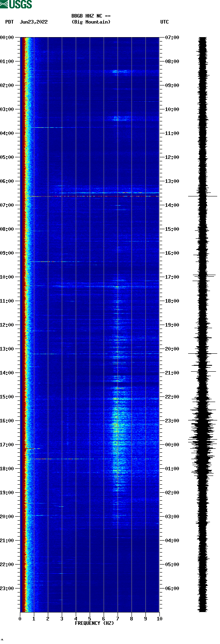Click the seismogram waveform trace beside spectrogram
220x644 pixels.
click(x=203, y=325)
